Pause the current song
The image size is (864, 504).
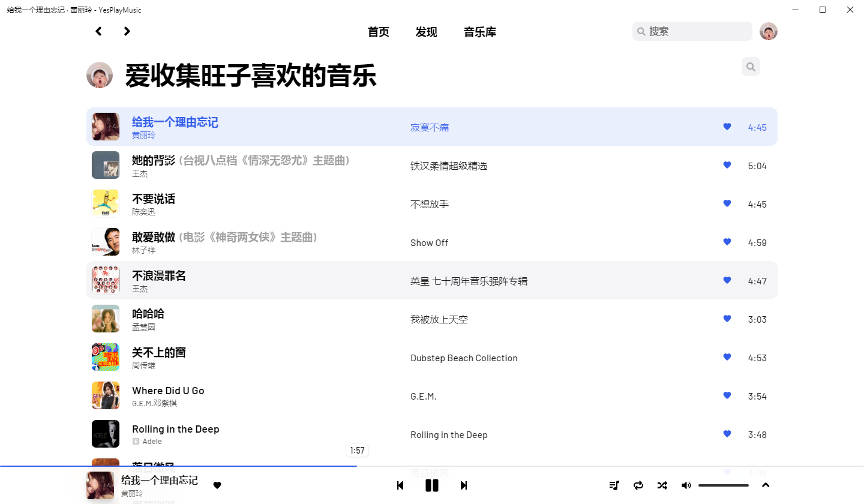click(432, 485)
